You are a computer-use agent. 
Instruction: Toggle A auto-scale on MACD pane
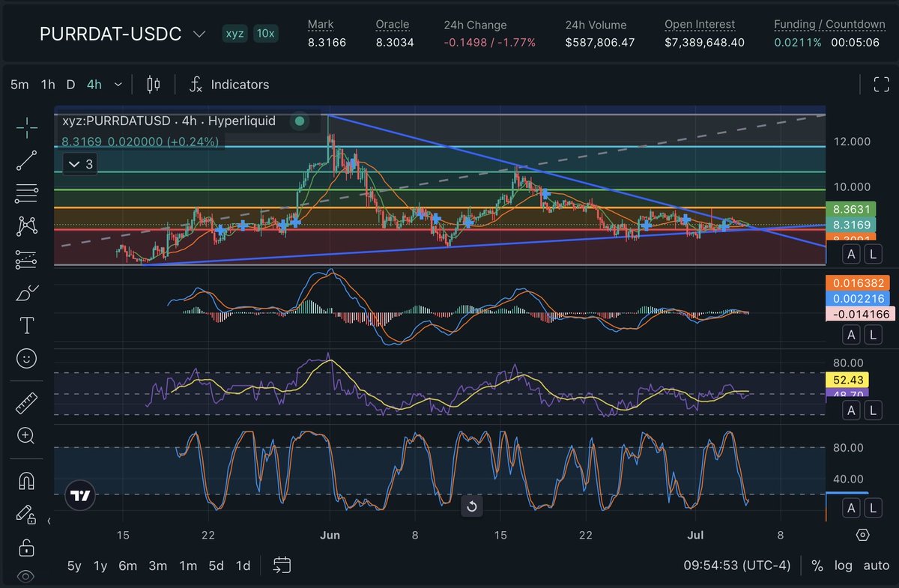pos(851,336)
